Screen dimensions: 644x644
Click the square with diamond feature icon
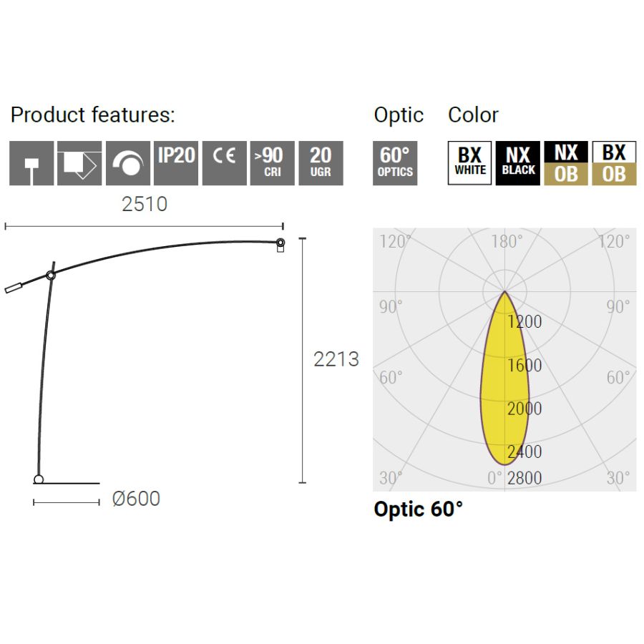click(79, 163)
